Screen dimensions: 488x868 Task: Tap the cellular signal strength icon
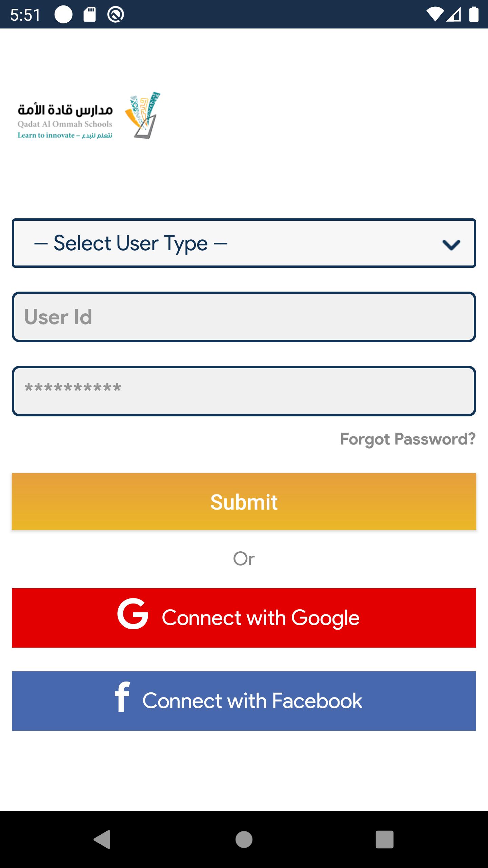[x=453, y=15]
